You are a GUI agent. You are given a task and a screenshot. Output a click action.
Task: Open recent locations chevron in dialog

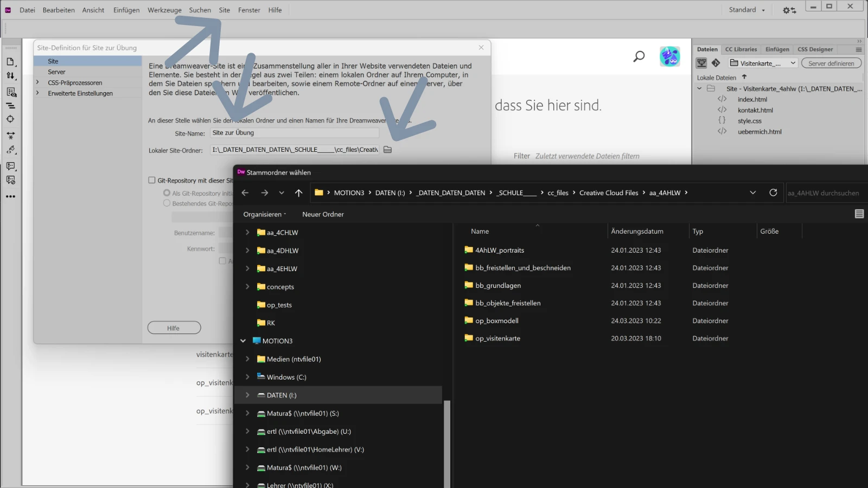pyautogui.click(x=282, y=192)
